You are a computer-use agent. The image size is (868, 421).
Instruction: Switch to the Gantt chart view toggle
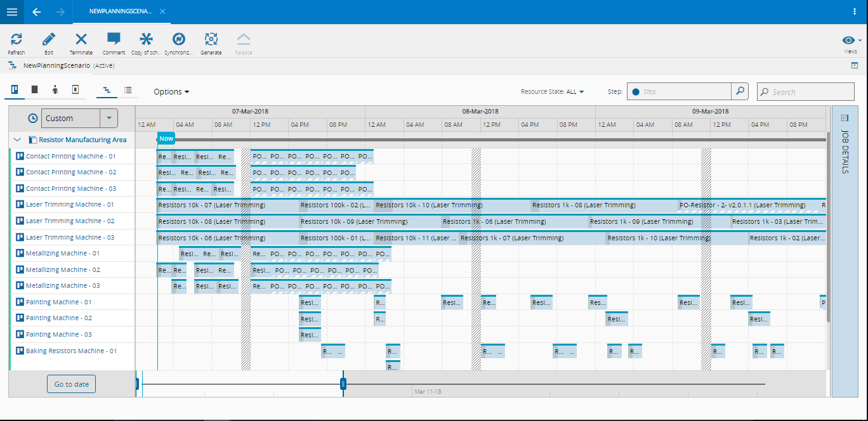click(106, 90)
